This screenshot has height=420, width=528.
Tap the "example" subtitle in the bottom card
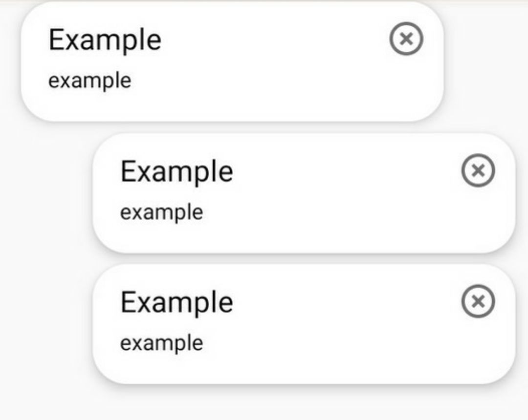tap(162, 343)
